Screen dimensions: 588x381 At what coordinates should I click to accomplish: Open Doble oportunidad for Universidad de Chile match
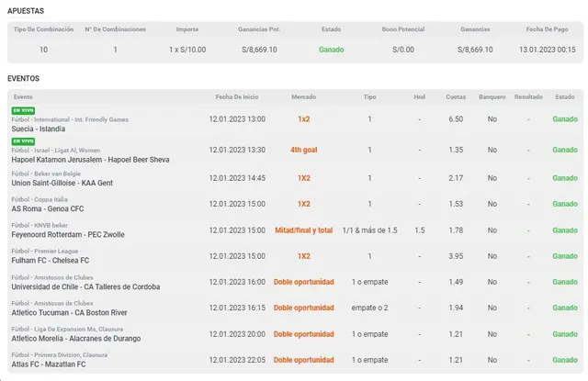coord(303,282)
